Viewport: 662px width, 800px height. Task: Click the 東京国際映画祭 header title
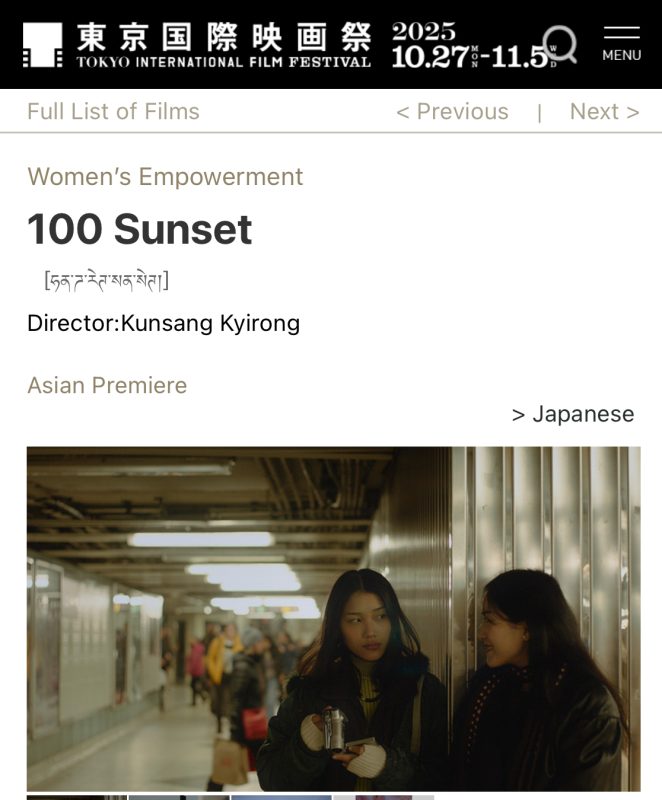224,37
